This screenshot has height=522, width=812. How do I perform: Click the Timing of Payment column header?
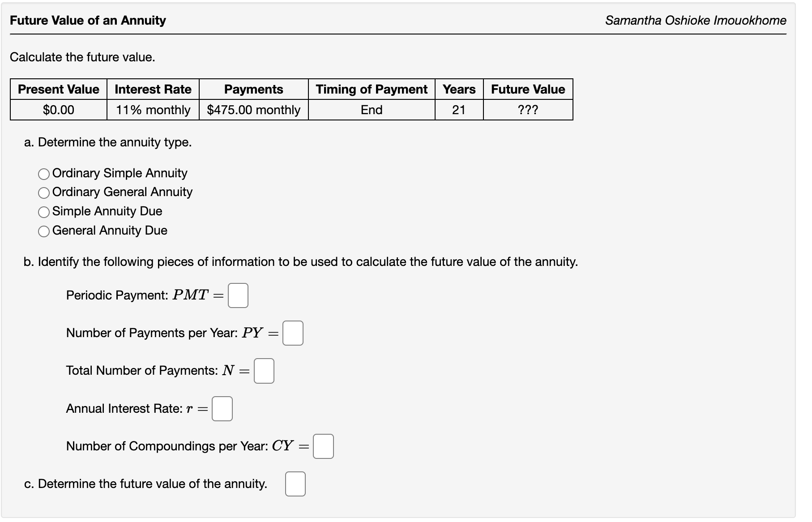coord(371,89)
